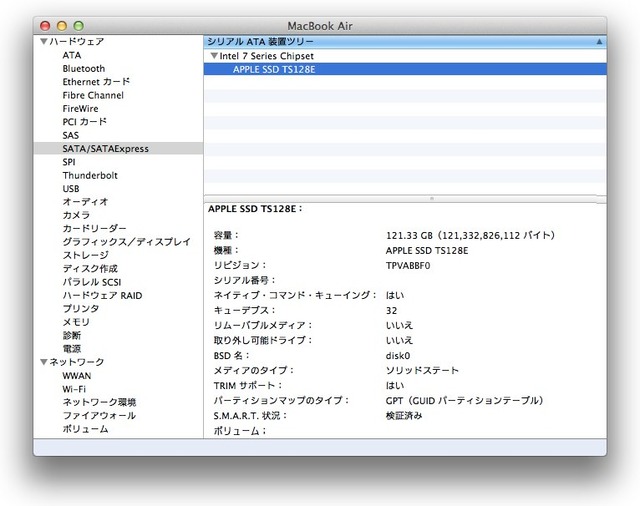
Task: Click BSD name value disk0
Action: click(398, 355)
